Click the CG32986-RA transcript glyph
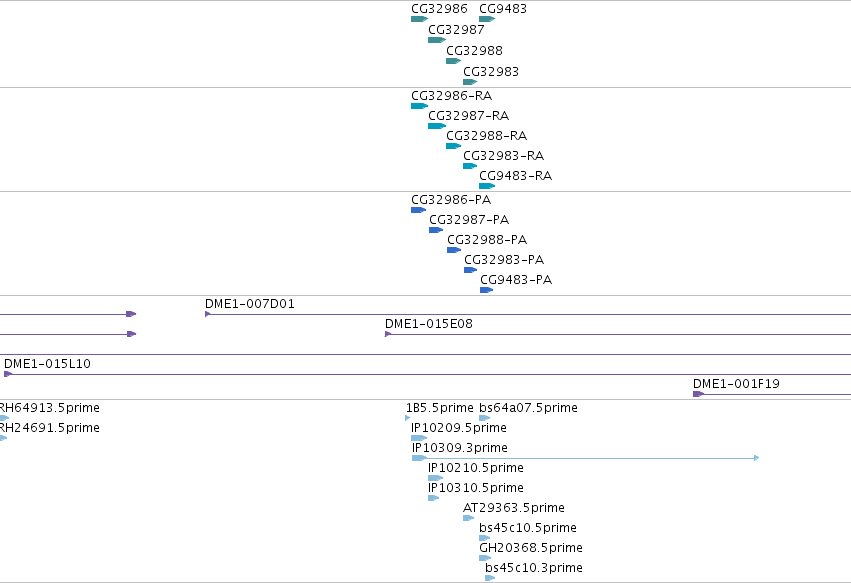The height and width of the screenshot is (583, 851). click(x=420, y=106)
